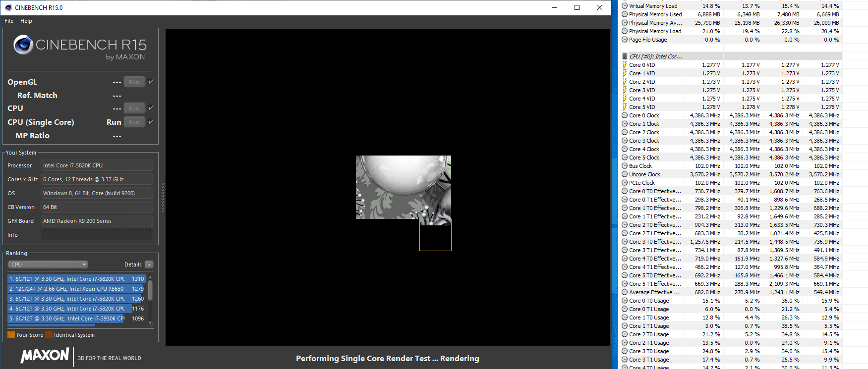
Task: Select the Core 3 Clock row label
Action: tap(644, 141)
